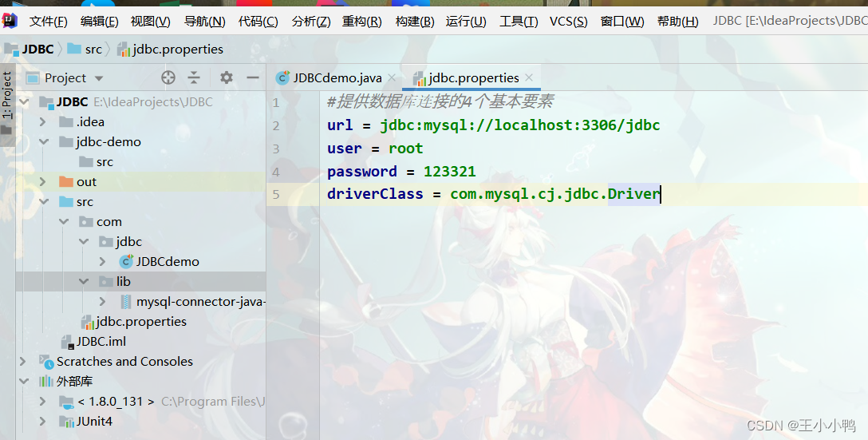Close the JDBCdemo.java tab
868x440 pixels.
[x=392, y=77]
